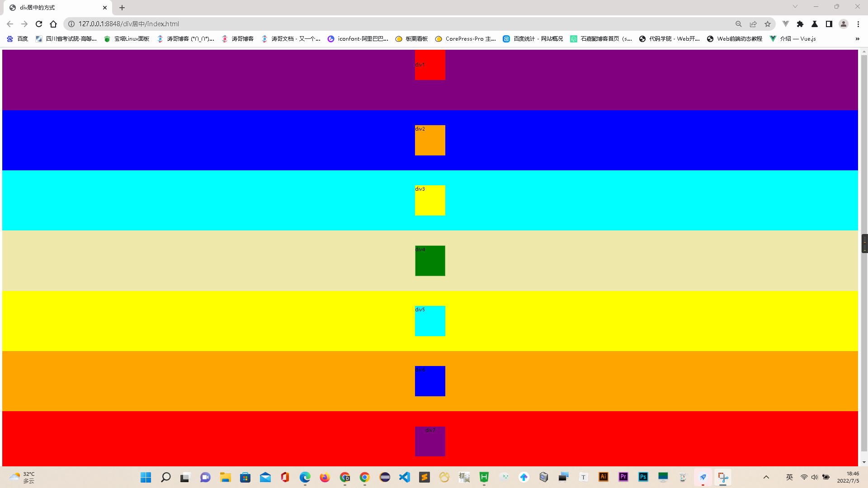Open the profile avatar icon
This screenshot has height=488, width=868.
844,24
